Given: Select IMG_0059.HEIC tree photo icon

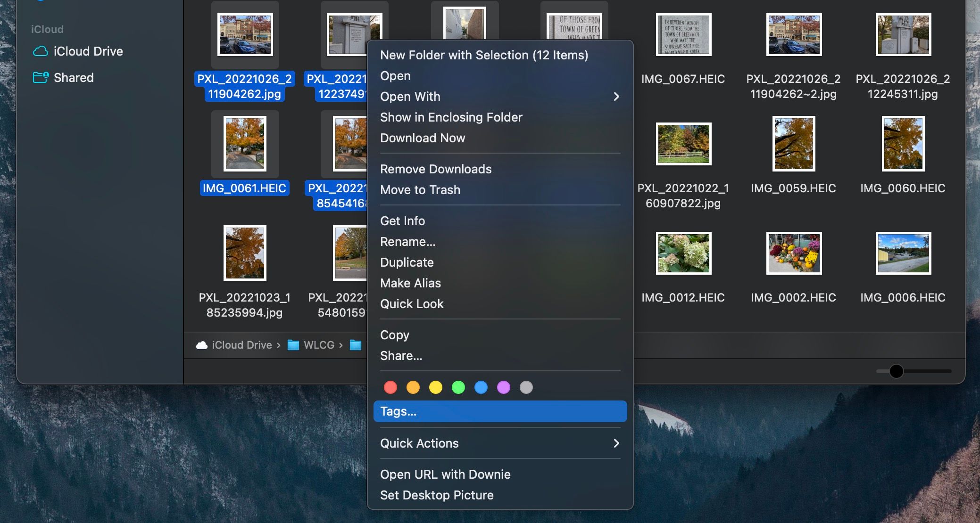Looking at the screenshot, I should pos(793,144).
